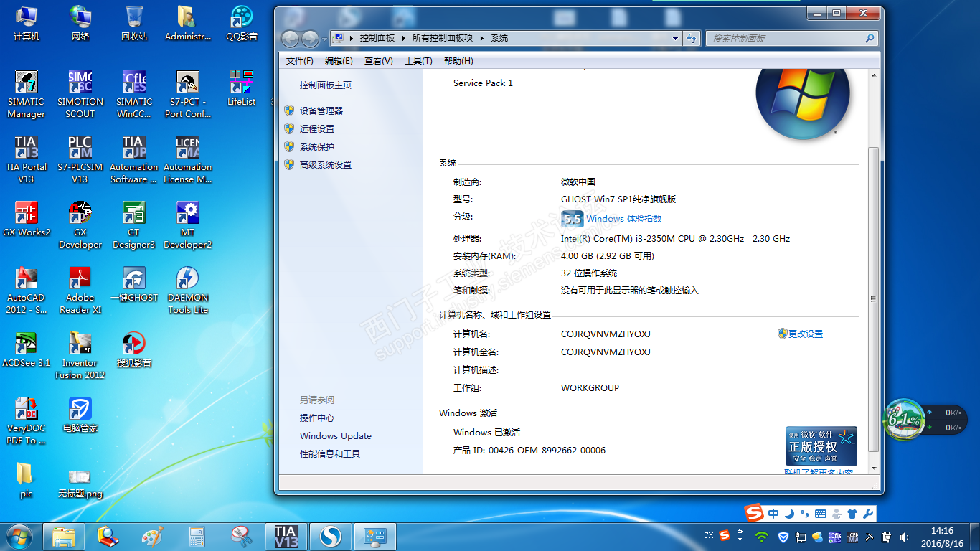Image resolution: width=980 pixels, height=551 pixels.
Task: Select the 一键GHOST desktop shortcut
Action: [x=134, y=284]
